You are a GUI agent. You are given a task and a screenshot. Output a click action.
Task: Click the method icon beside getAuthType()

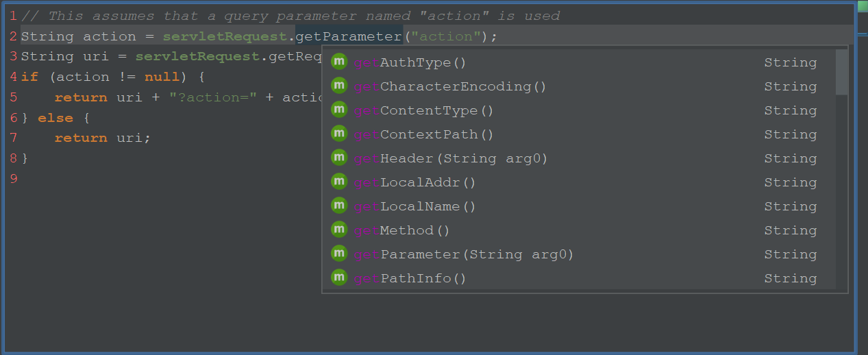(339, 62)
